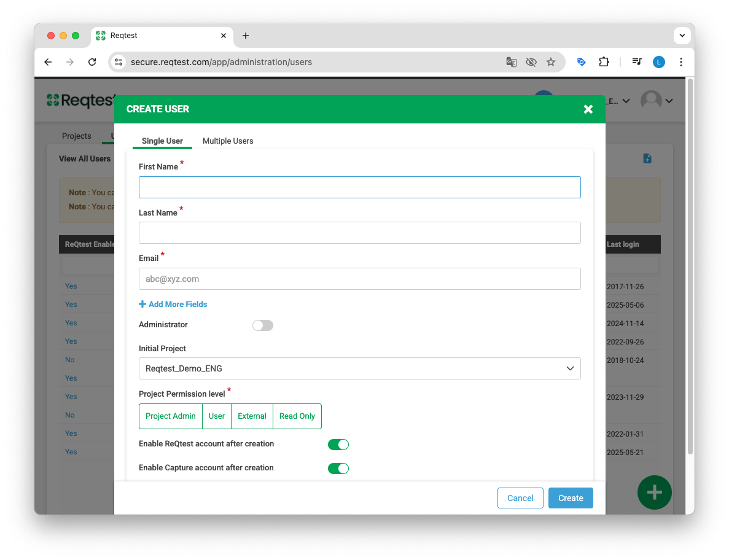Open the Chrome three-dot menu
The width and height of the screenshot is (729, 560).
[x=681, y=62]
